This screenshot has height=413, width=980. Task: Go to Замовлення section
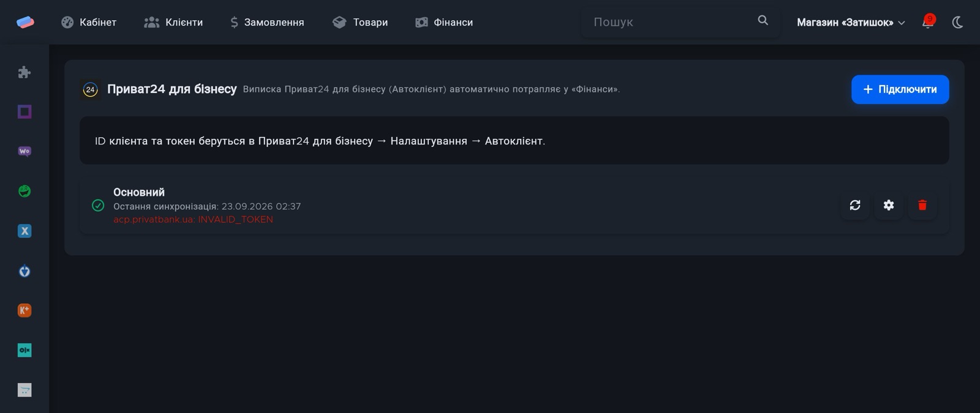[267, 22]
